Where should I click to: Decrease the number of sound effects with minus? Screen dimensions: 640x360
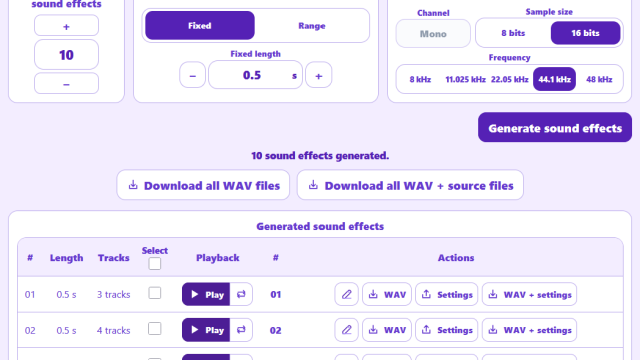(x=66, y=84)
